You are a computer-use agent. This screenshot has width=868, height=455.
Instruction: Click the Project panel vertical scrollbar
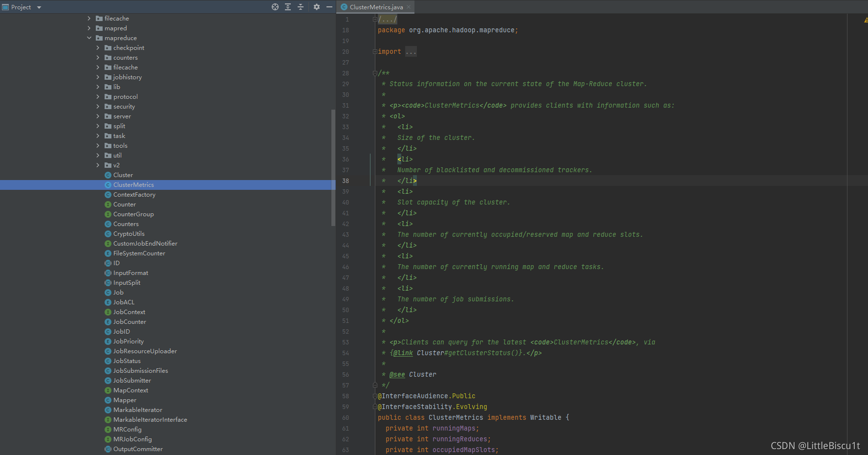coord(333,167)
